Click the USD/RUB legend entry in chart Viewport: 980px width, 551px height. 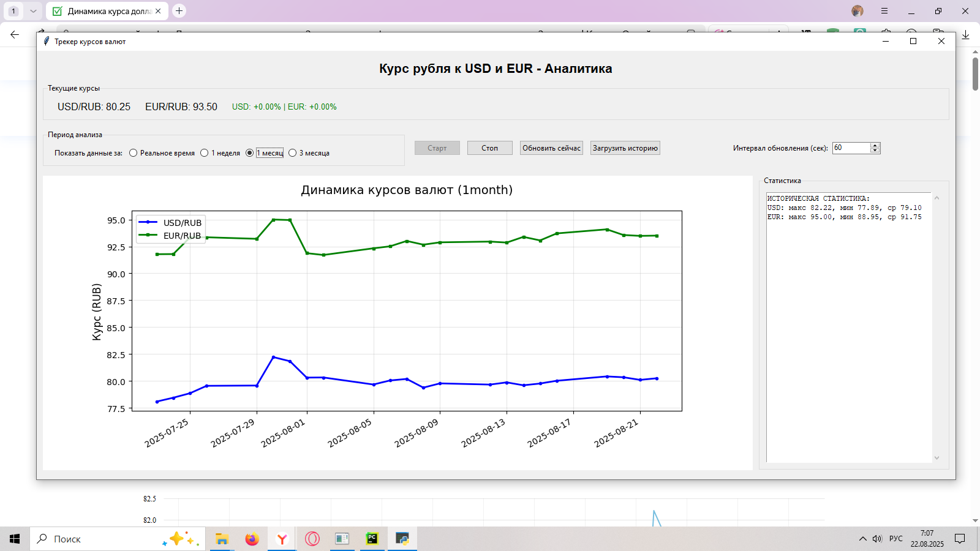(170, 223)
